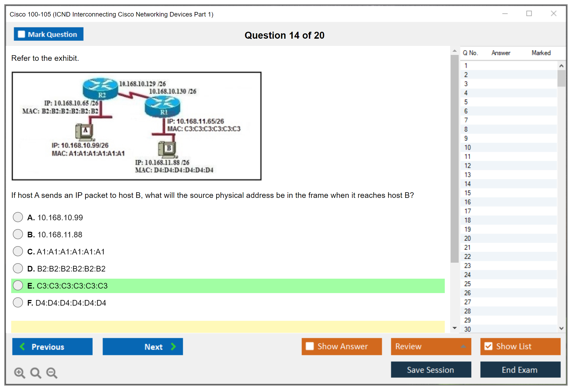Choose answer A 10.168.10.99
This screenshot has height=392, width=574.
coord(18,217)
